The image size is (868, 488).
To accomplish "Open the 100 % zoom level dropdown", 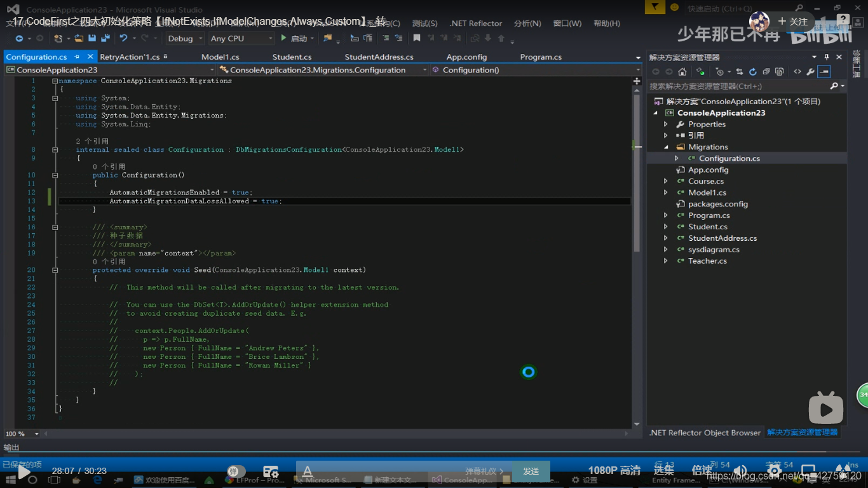I will (x=22, y=433).
